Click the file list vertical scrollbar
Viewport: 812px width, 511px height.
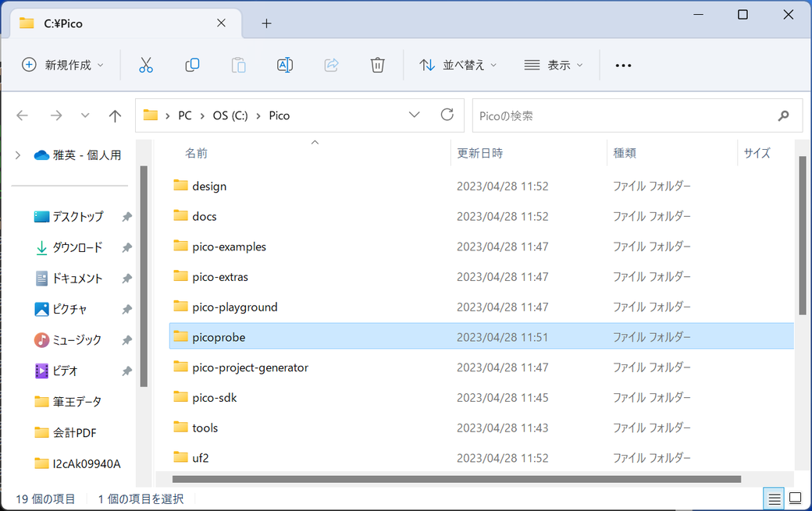pos(802,236)
